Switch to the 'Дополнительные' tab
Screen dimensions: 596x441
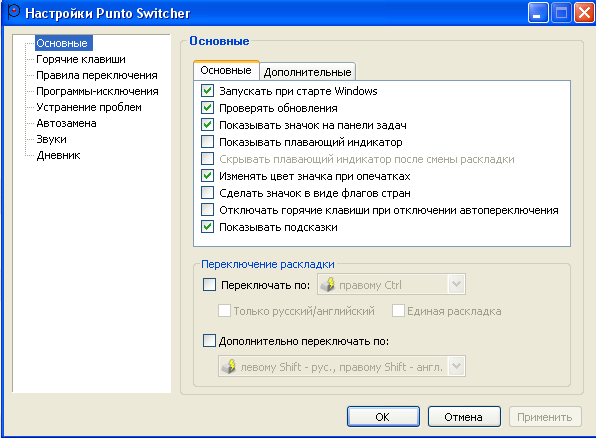tap(307, 72)
